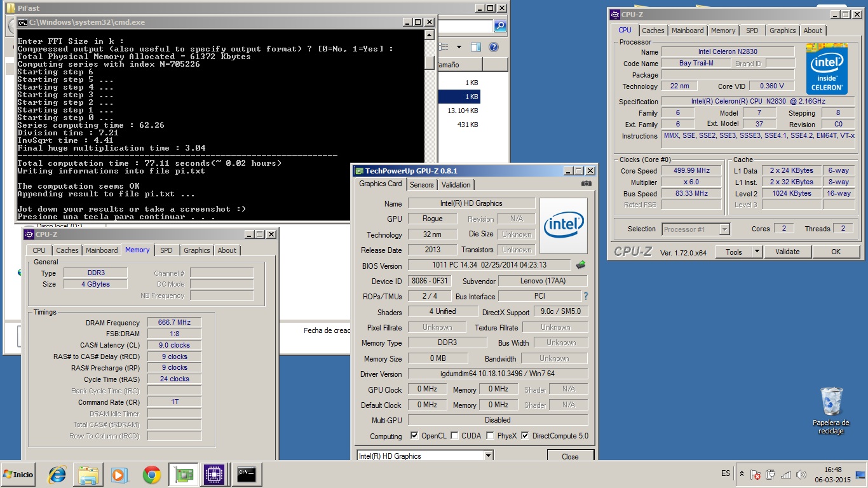
Task: Open SPD tab in CPU-Z window showing Celeron N2830
Action: point(752,30)
